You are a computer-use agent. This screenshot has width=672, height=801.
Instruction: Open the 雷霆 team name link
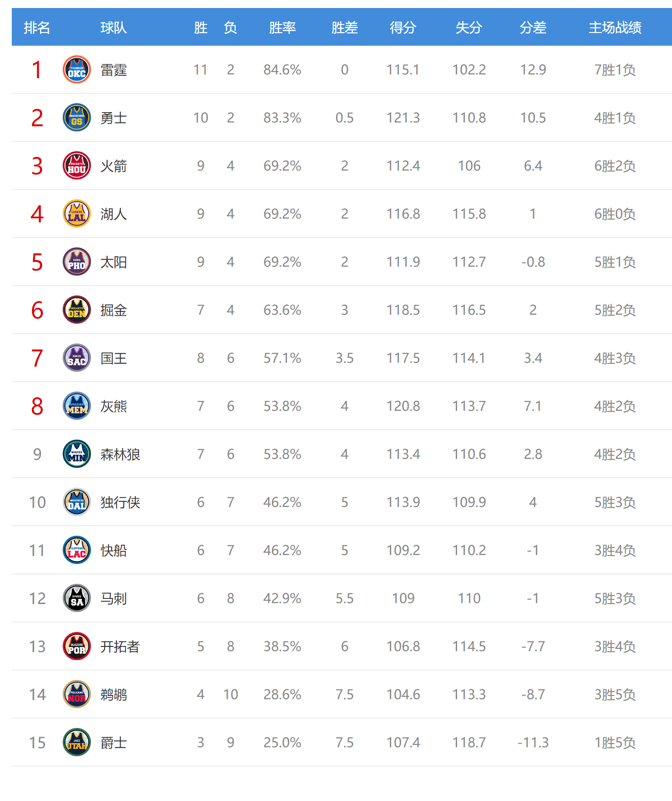(114, 70)
